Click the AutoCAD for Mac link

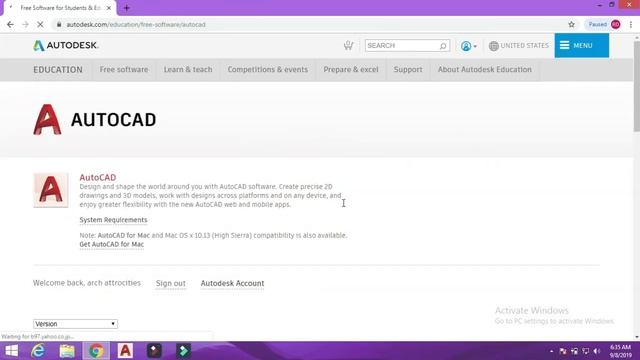(124, 236)
